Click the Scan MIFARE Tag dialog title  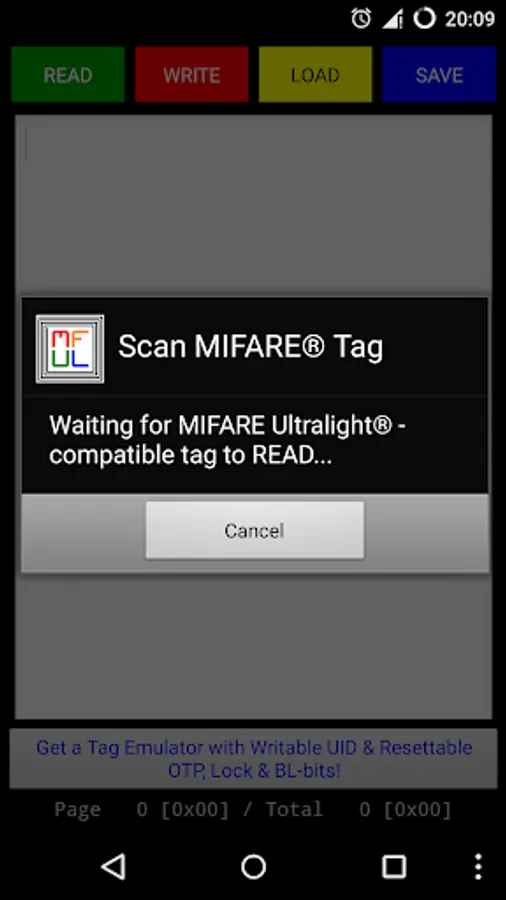coord(250,347)
